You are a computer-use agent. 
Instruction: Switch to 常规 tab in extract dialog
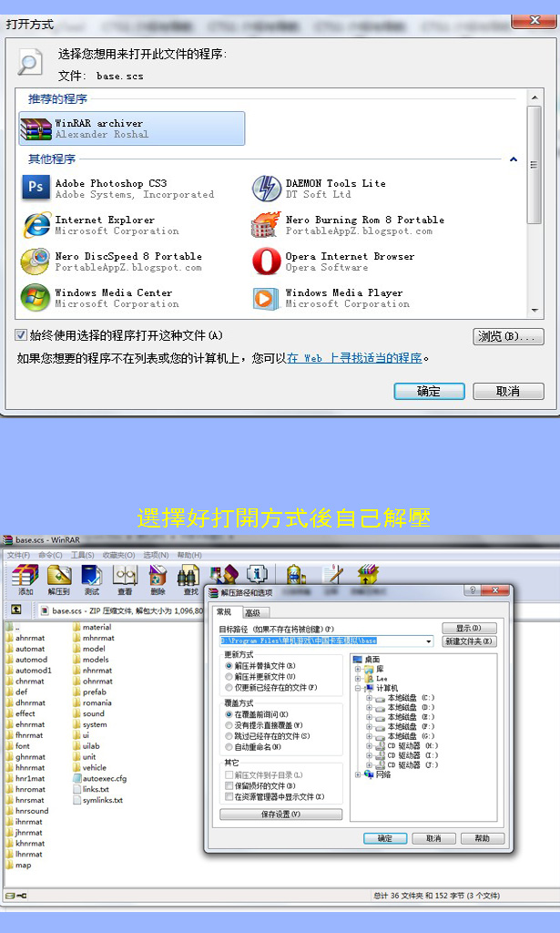point(225,611)
